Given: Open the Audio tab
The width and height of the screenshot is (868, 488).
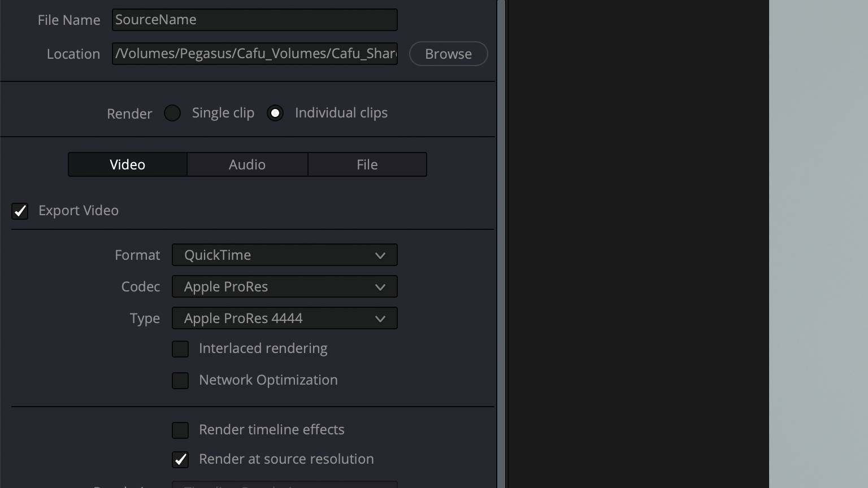Looking at the screenshot, I should coord(247,164).
